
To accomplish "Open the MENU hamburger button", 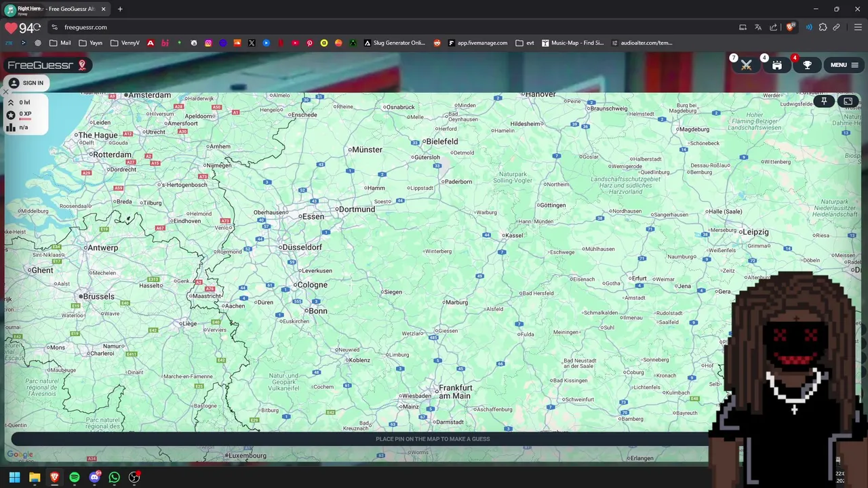I will pos(844,65).
